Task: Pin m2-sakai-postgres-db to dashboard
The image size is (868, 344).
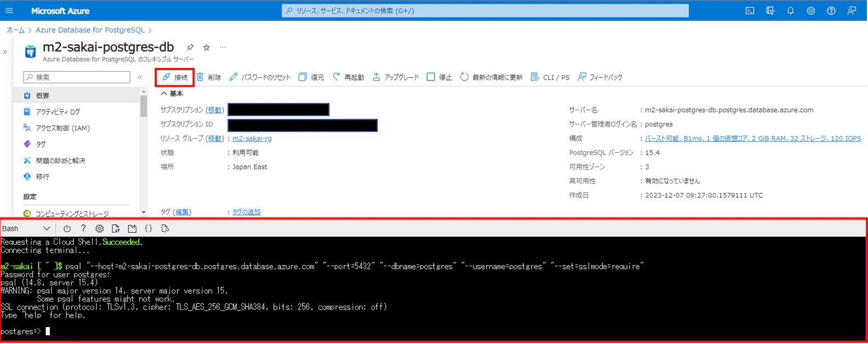Action: tap(190, 48)
